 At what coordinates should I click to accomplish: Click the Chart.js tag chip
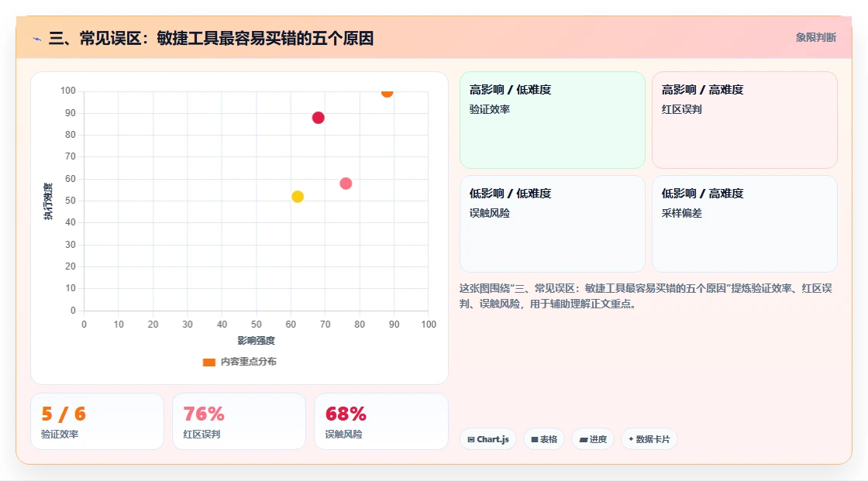[488, 439]
